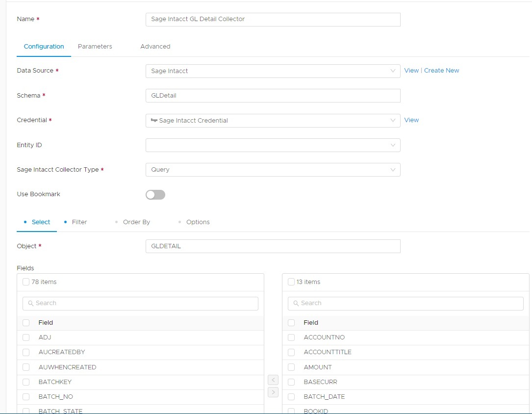Go to the Filter sub-tab
The height and width of the screenshot is (414, 532).
[79, 222]
